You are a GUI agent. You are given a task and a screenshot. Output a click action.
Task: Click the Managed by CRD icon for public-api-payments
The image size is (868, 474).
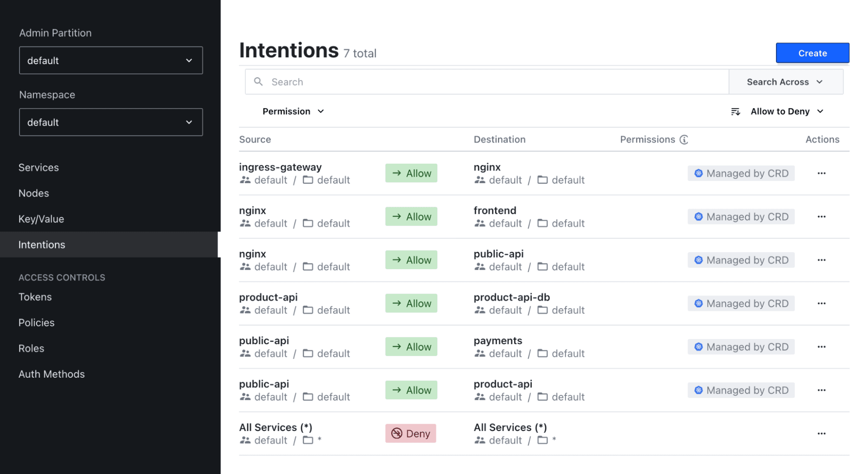click(x=698, y=347)
